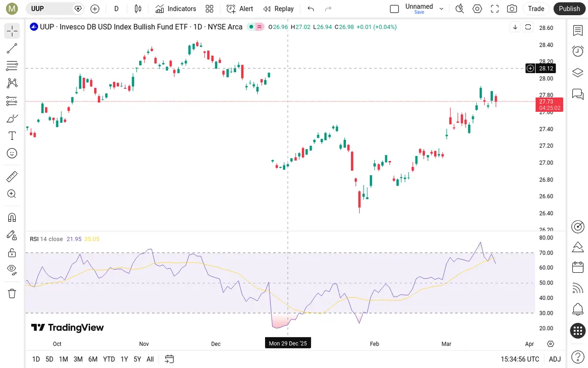
Task: Collapse the legend with down arrow
Action: pos(515,27)
